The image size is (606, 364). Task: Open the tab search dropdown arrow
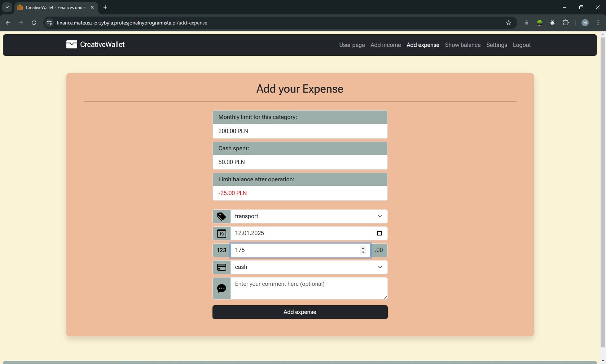pos(7,7)
